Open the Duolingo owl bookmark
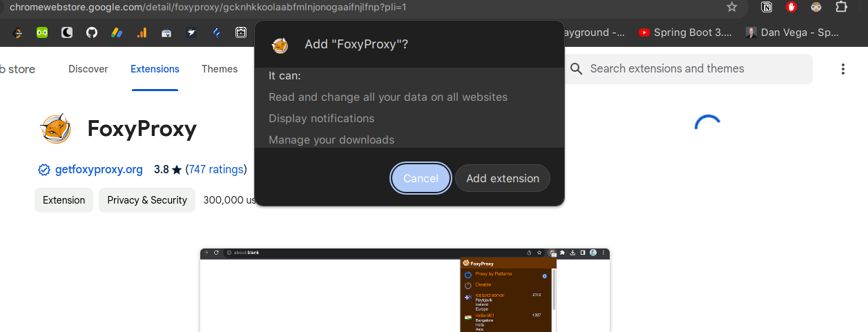Image resolution: width=868 pixels, height=332 pixels. 42,32
